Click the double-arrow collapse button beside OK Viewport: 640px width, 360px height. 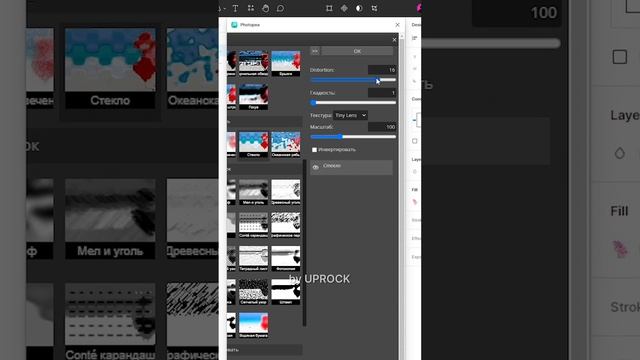(315, 51)
